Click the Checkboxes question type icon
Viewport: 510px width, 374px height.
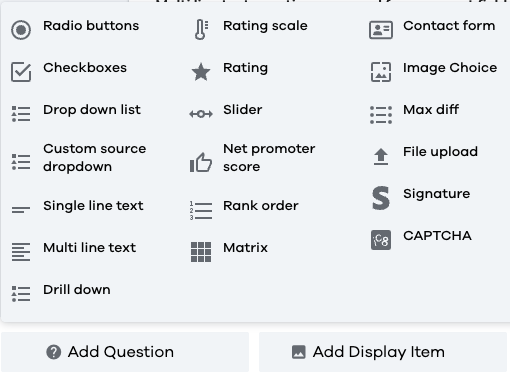21,72
